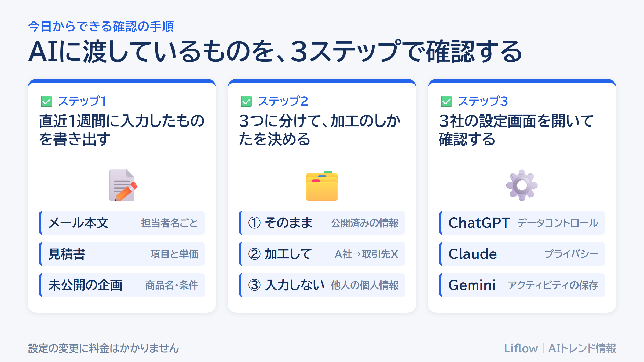Click the purple settings gear icon
Viewport: 644px width, 362px height.
pos(522,185)
